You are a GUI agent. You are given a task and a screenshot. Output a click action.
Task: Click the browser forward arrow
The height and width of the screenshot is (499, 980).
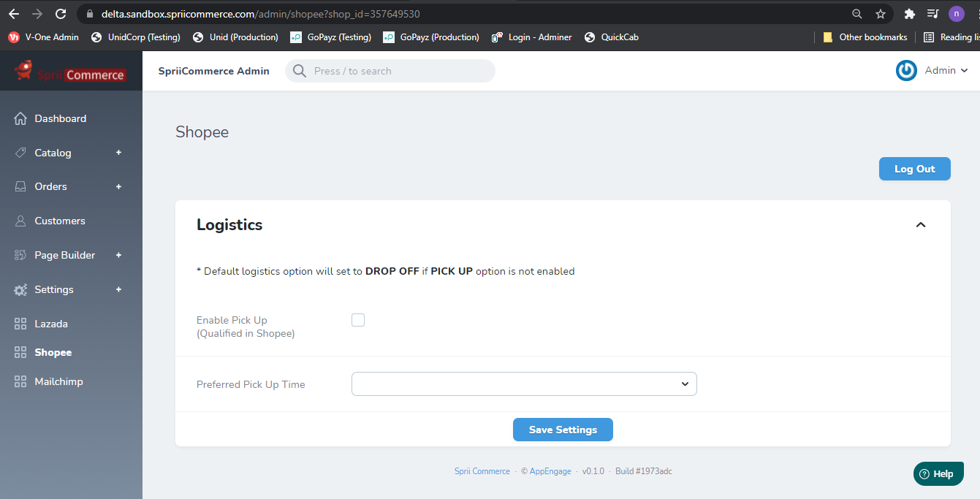click(x=37, y=14)
